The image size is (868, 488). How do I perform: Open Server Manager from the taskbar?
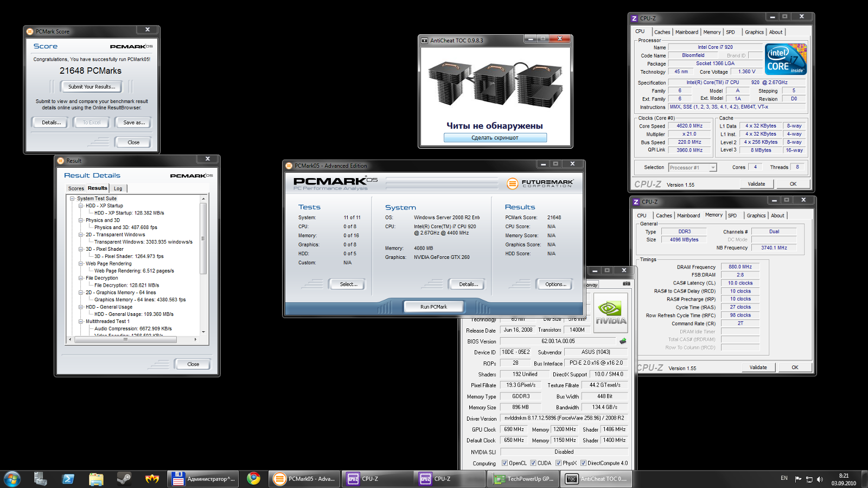click(x=41, y=479)
